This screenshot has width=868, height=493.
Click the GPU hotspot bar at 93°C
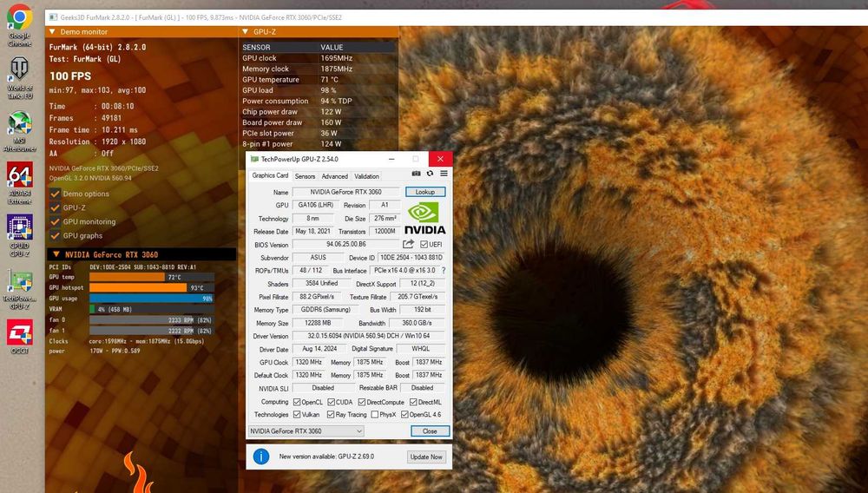tap(152, 287)
